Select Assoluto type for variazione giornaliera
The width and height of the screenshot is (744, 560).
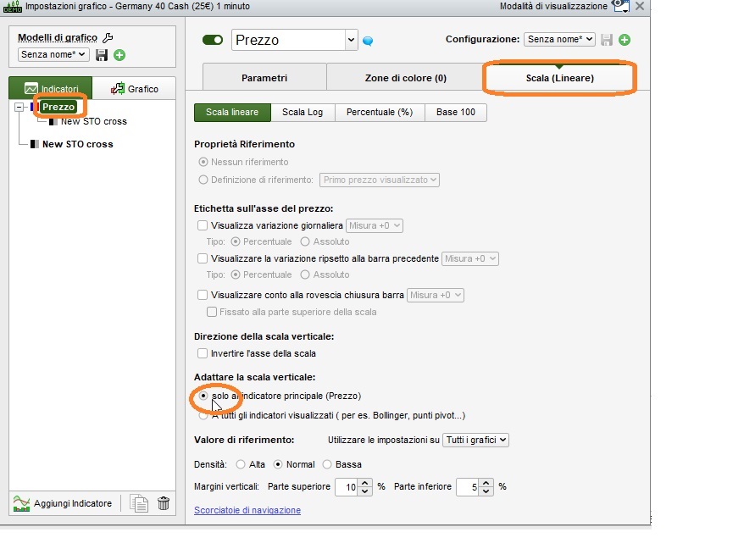305,241
